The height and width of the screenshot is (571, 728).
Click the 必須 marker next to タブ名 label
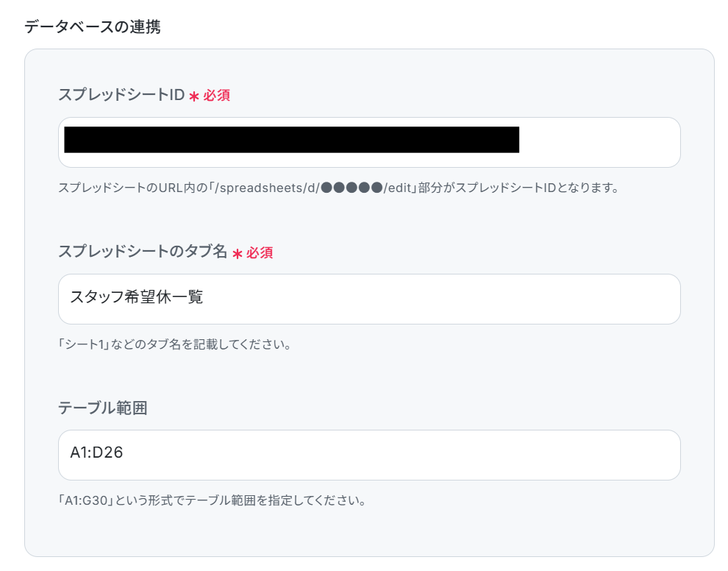pos(260,252)
